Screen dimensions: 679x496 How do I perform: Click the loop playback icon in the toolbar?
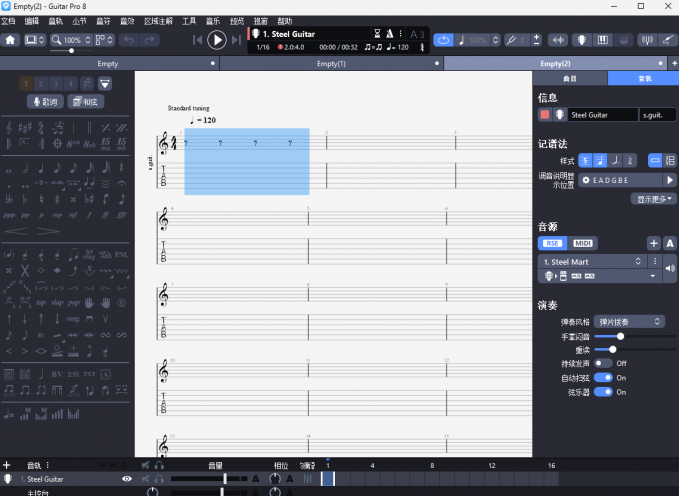click(445, 40)
